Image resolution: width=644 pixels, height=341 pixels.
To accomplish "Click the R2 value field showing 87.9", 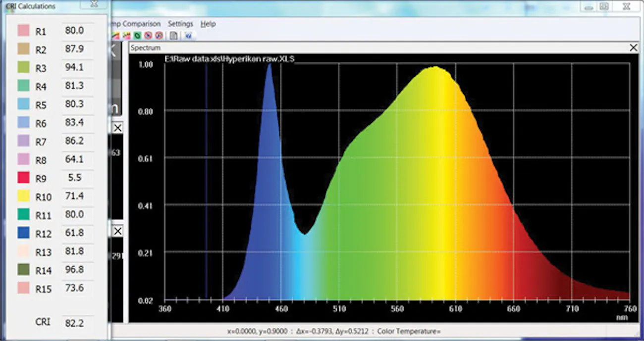I will click(x=77, y=49).
